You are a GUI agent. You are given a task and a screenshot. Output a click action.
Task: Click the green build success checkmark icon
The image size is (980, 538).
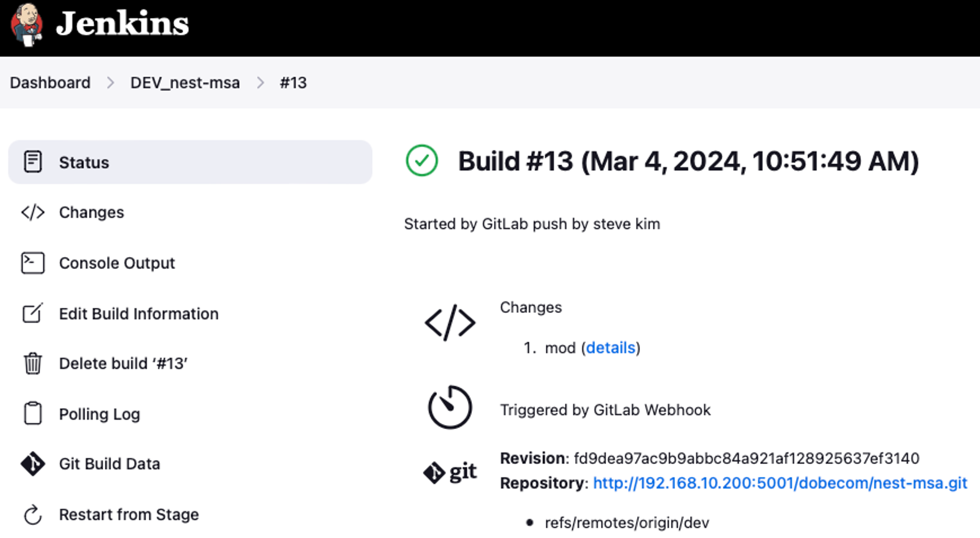click(421, 161)
